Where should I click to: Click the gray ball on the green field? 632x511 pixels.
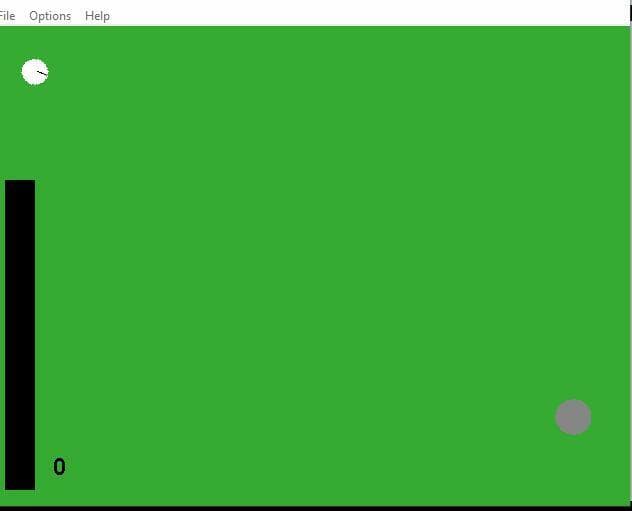(x=573, y=417)
